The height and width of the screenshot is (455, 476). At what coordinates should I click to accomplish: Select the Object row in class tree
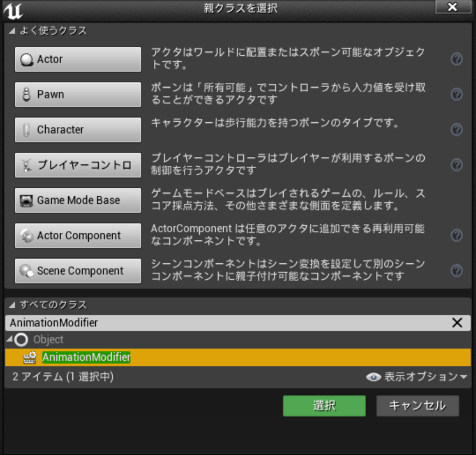(238, 340)
